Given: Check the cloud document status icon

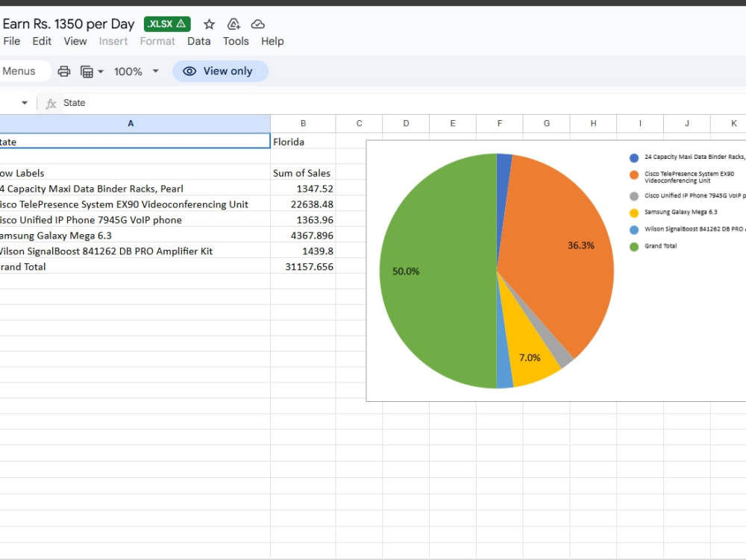Looking at the screenshot, I should pyautogui.click(x=258, y=25).
